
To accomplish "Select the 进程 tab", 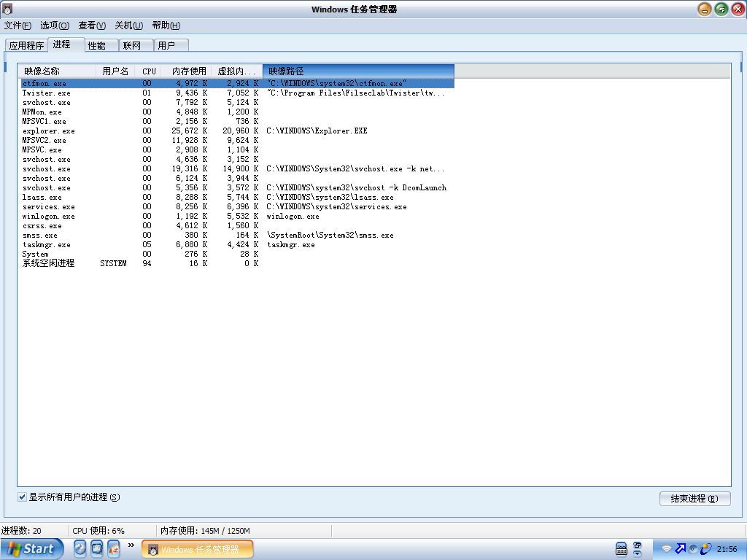I will click(66, 44).
